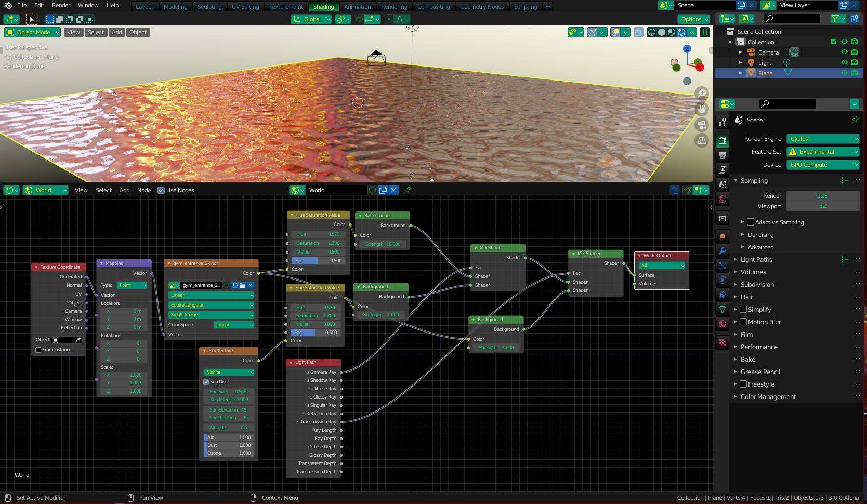Disable Plane in renders via camera icon

coord(855,73)
